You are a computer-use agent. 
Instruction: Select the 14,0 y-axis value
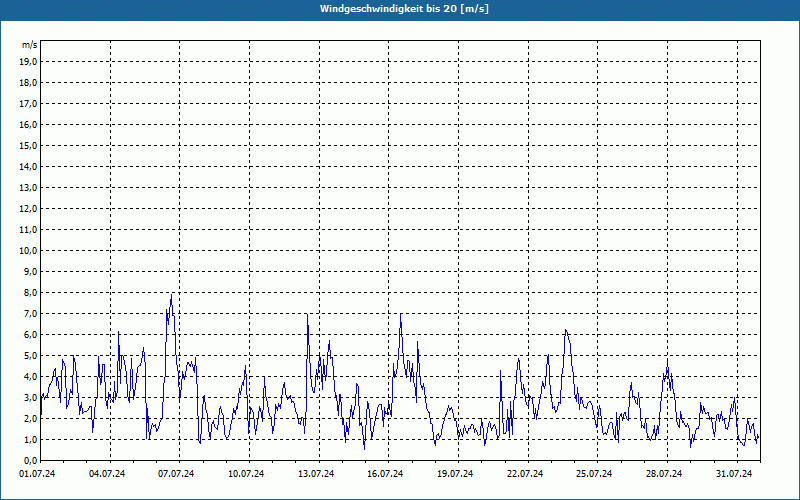point(28,166)
